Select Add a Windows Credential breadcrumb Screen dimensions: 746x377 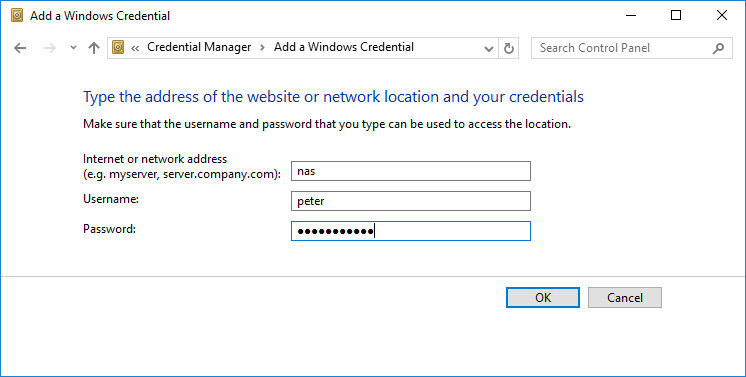344,47
